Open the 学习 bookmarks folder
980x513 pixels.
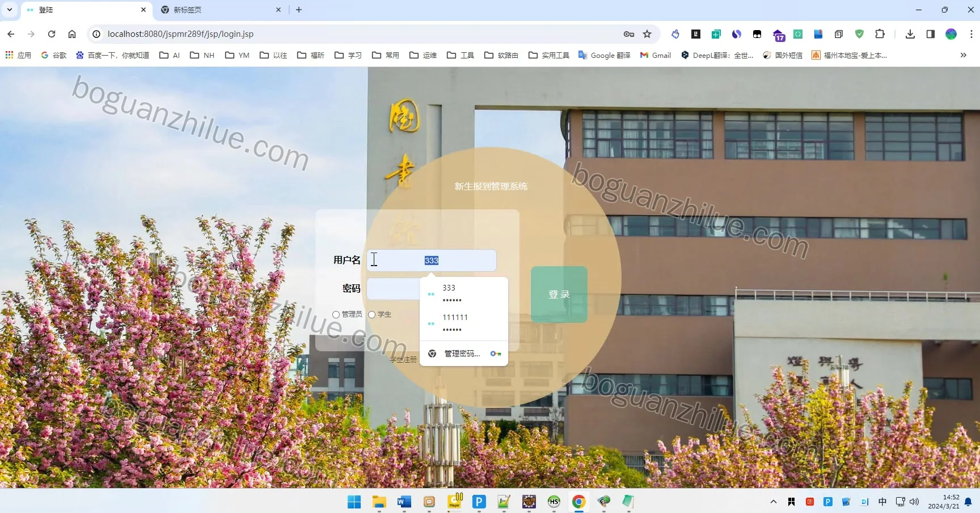click(348, 55)
